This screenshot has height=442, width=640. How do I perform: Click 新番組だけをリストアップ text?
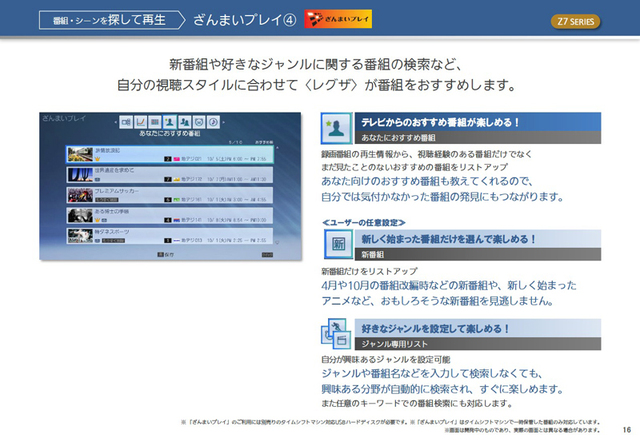[x=369, y=271]
